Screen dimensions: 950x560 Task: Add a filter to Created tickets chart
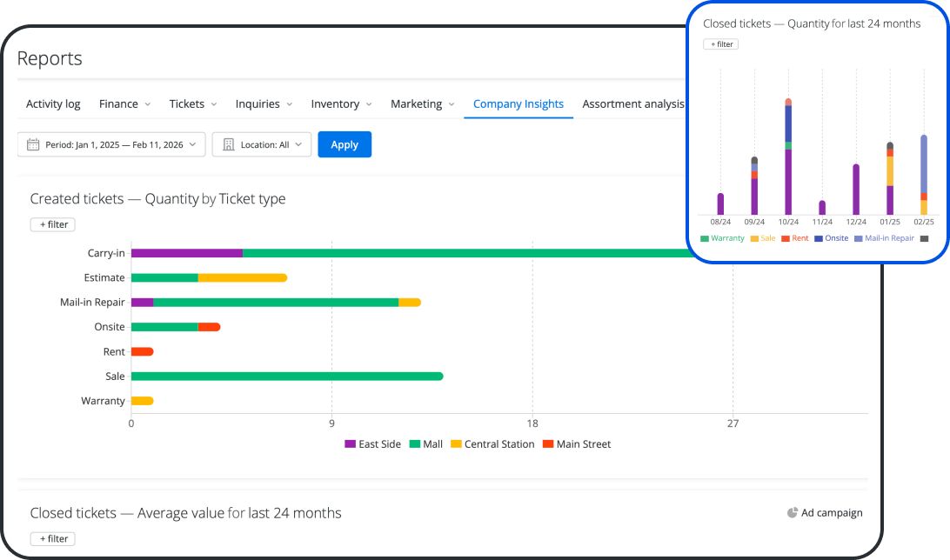click(52, 224)
